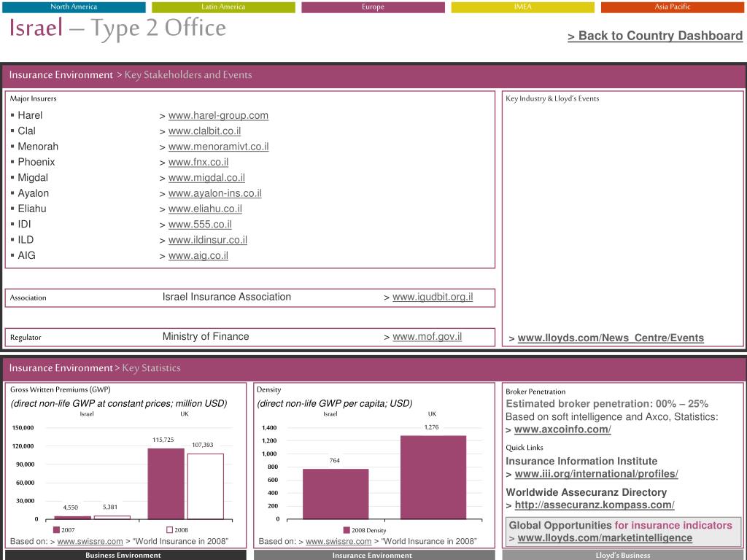The height and width of the screenshot is (560, 747).
Task: Visit www.ayalon-ins.co.il link
Action: pos(215,193)
